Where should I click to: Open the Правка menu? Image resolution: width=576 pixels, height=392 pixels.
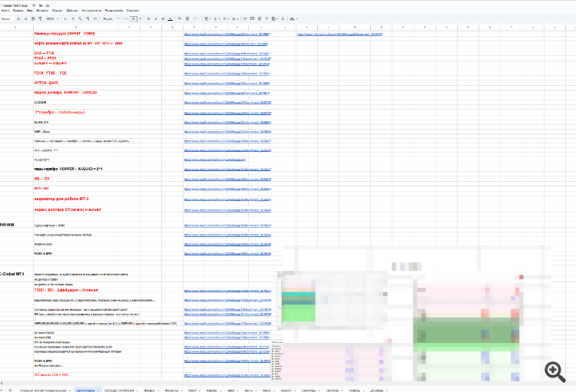[x=18, y=11]
